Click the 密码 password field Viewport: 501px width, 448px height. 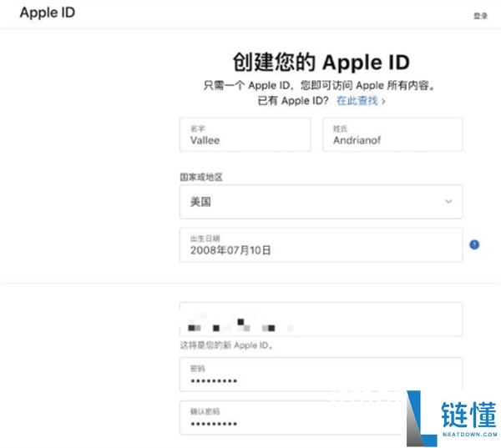click(321, 375)
